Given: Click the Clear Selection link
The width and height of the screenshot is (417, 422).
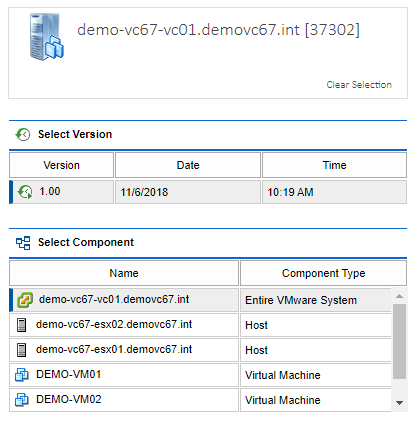Looking at the screenshot, I should coord(359,85).
